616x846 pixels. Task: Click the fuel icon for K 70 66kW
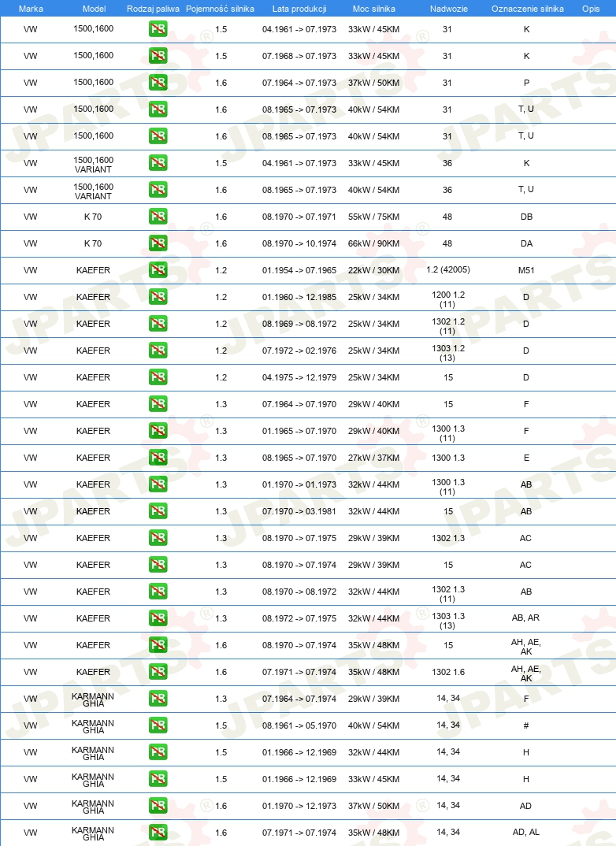pos(158,243)
